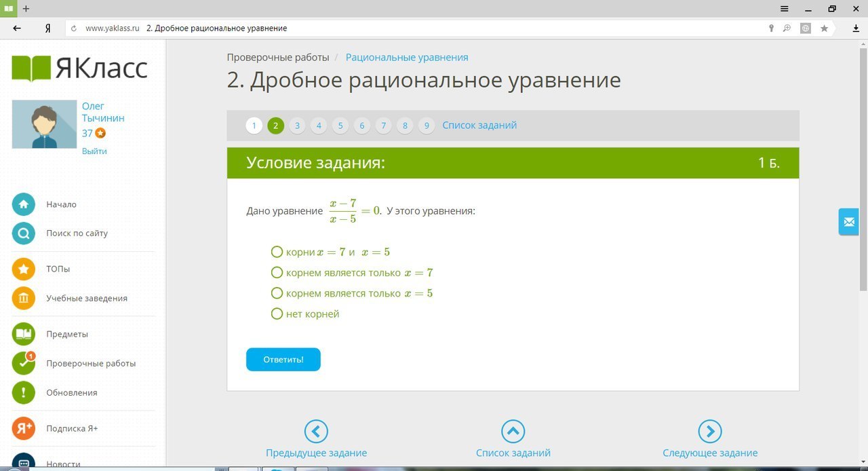The image size is (868, 471).
Task: Click the Начало home icon in sidebar
Action: [23, 204]
